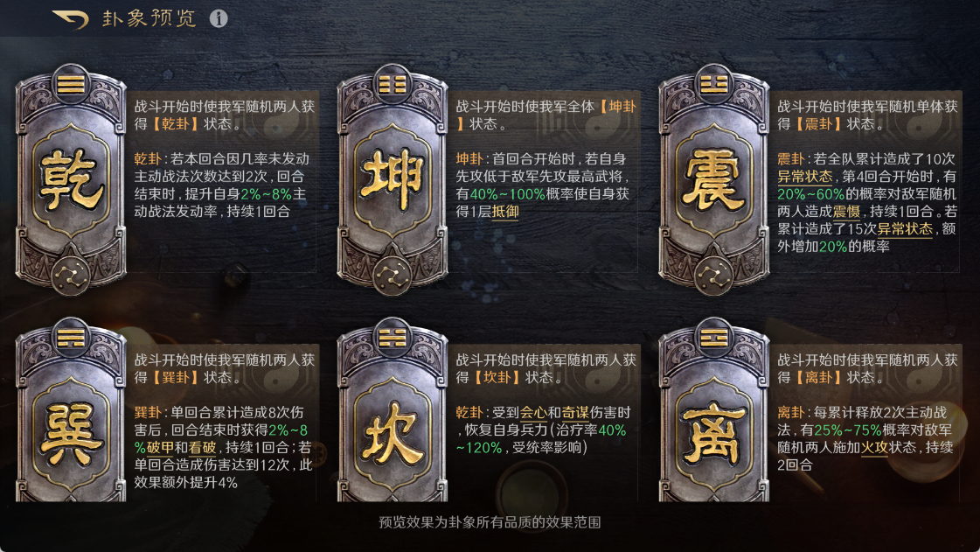Screen dimensions: 980x552
Task: Click the constellation emblem below 坤 tablet
Action: [393, 276]
